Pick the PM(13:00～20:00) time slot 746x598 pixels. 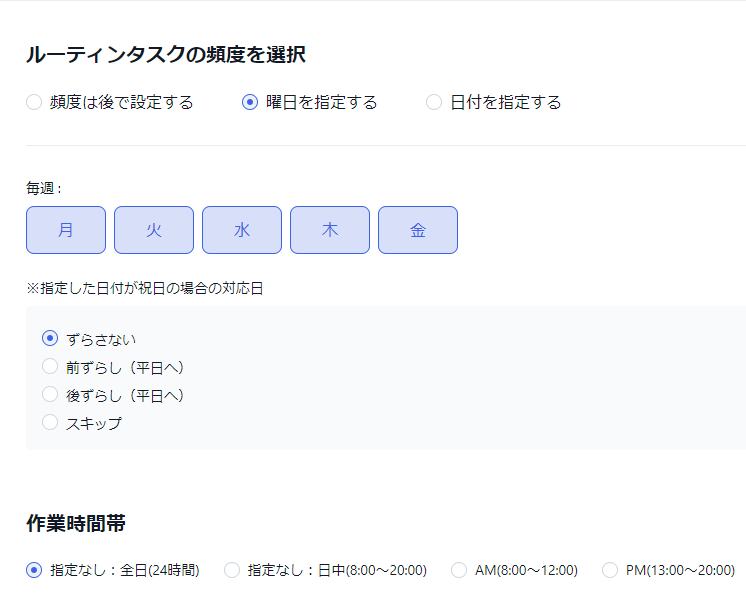610,570
